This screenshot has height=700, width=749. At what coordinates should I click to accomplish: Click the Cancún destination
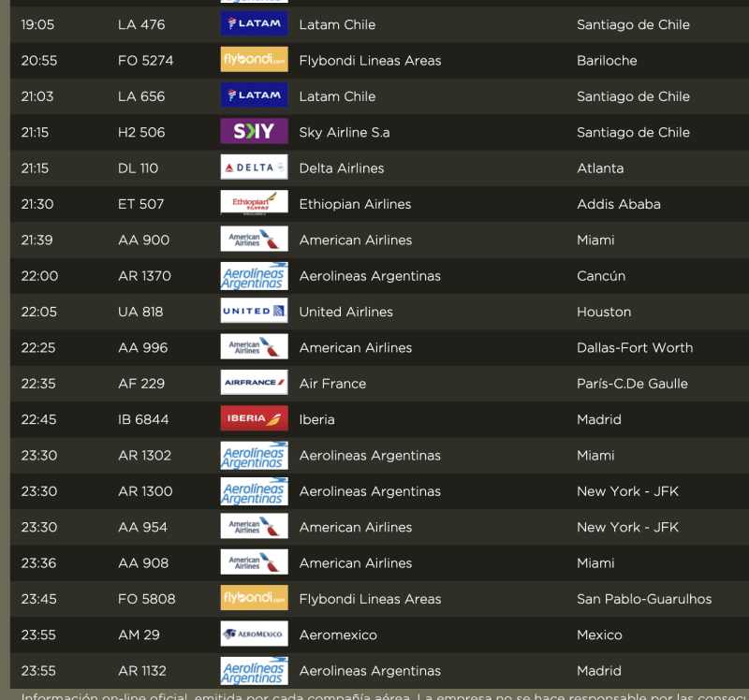[x=601, y=275]
